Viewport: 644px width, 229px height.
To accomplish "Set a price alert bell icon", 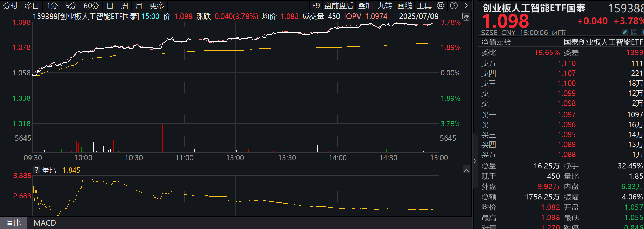I will (x=634, y=32).
